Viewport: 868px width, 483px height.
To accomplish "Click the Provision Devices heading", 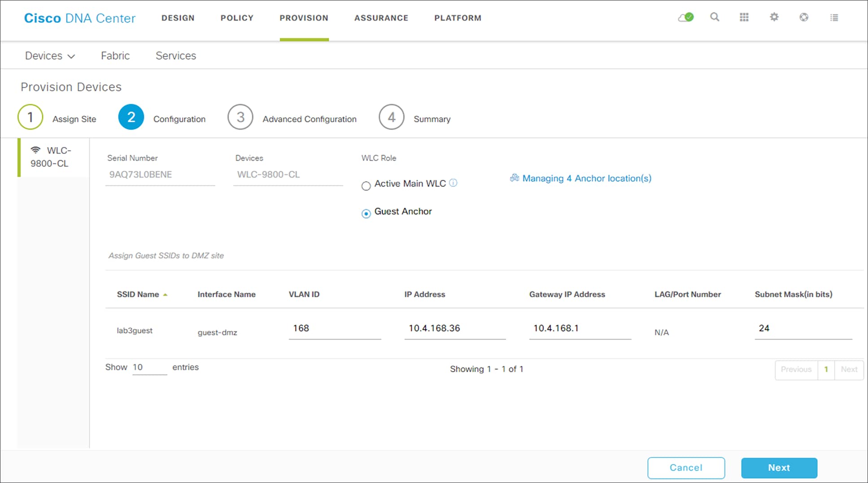I will click(71, 87).
